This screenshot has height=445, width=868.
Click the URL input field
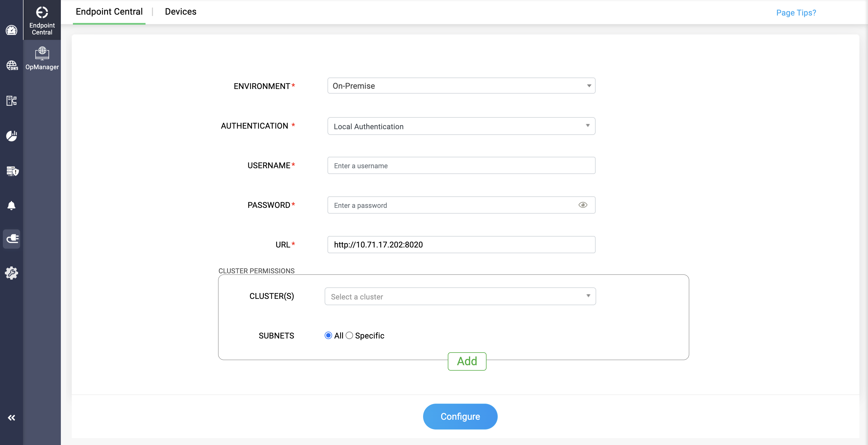[x=461, y=245]
